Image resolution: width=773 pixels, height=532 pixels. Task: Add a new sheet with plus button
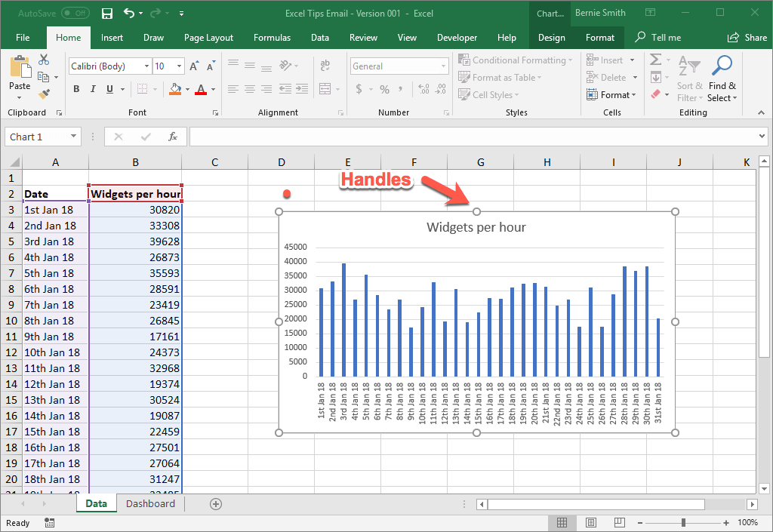pos(216,504)
